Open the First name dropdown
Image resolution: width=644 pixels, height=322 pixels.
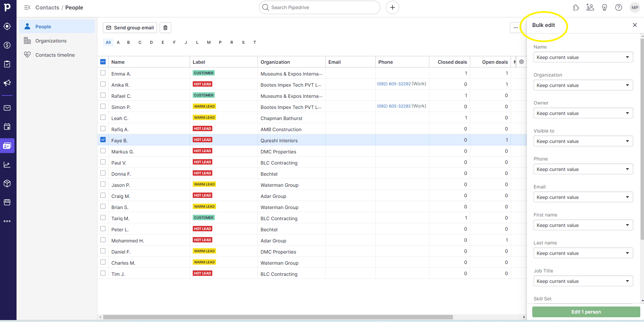[583, 225]
